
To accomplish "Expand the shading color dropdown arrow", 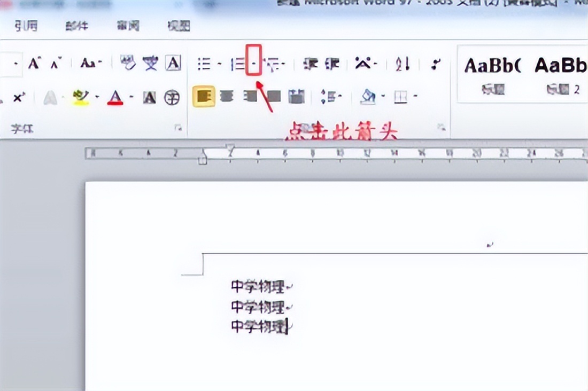I will pos(383,97).
